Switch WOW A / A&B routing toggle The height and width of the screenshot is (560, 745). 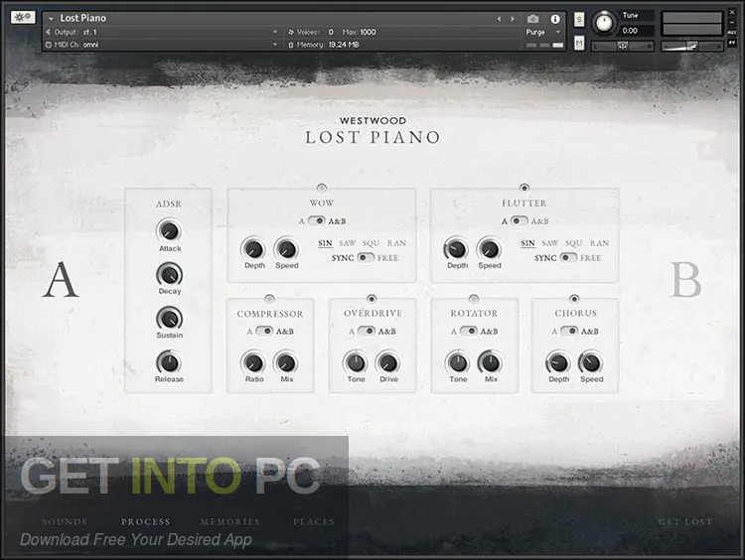(317, 220)
